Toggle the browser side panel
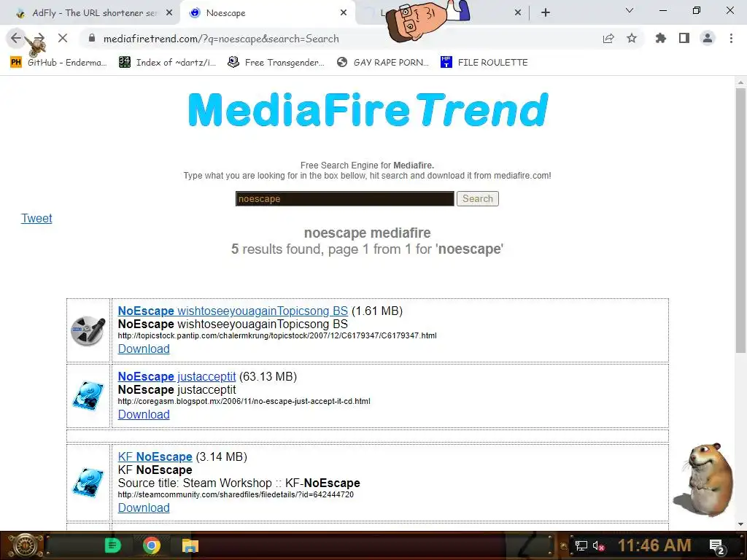This screenshot has height=560, width=747. pyautogui.click(x=684, y=38)
